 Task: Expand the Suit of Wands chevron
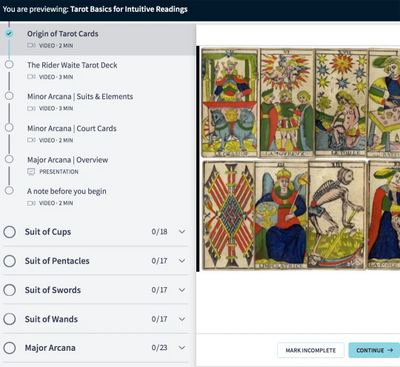pyautogui.click(x=182, y=319)
